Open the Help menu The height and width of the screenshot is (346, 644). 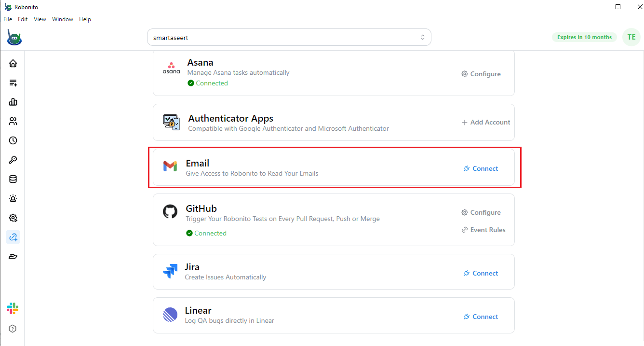point(85,19)
